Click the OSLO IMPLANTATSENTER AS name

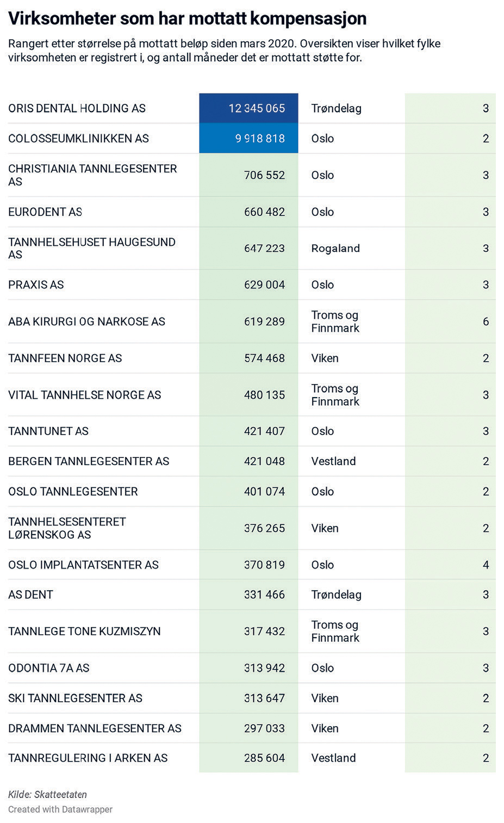click(83, 565)
